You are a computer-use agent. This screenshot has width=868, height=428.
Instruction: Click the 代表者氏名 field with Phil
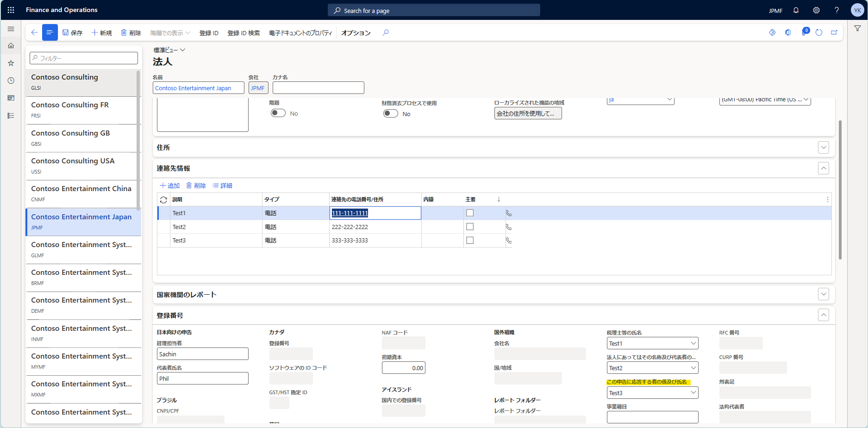203,378
